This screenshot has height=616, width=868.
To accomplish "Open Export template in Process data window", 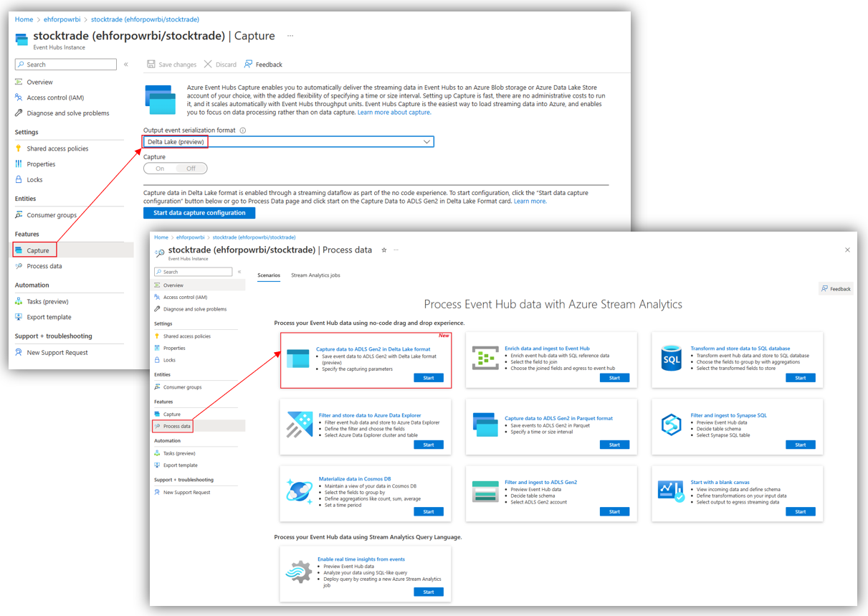I will click(181, 465).
